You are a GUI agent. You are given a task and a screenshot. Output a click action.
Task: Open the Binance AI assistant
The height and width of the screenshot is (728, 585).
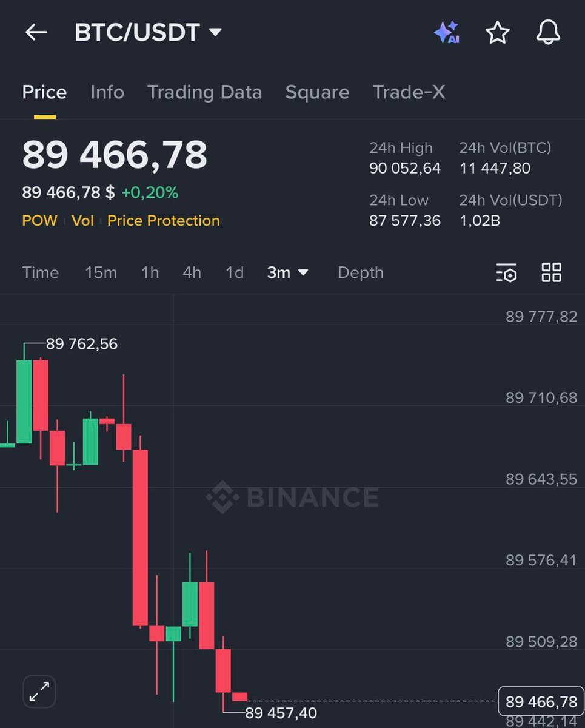coord(446,33)
